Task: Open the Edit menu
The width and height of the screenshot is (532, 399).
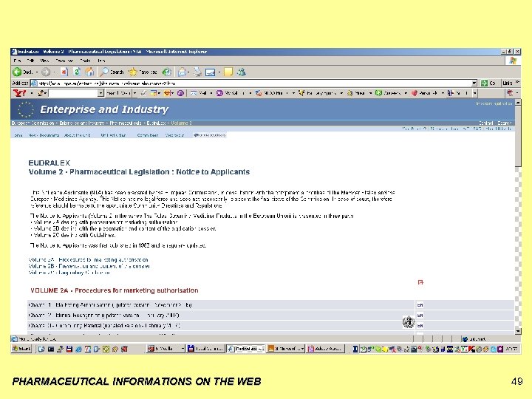Action: pyautogui.click(x=30, y=61)
